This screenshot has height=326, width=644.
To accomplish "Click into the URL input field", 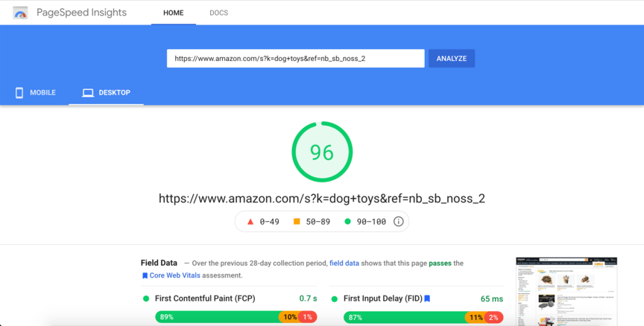I will 295,58.
